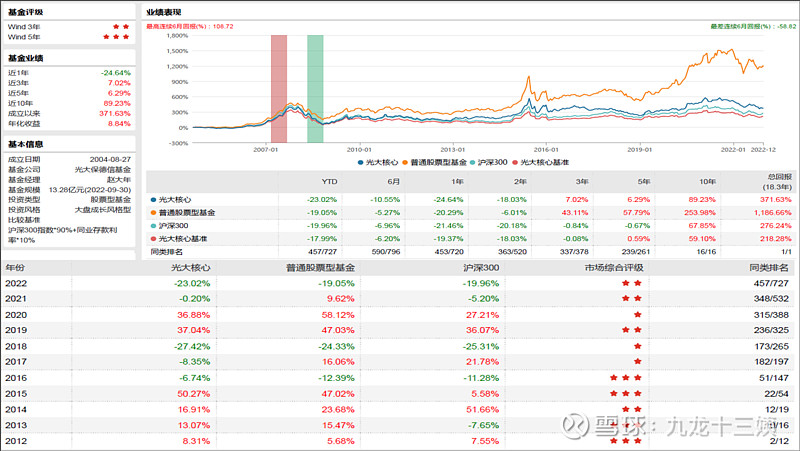Click the 2016 row three-star rating
This screenshot has width=800, height=451.
point(626,378)
